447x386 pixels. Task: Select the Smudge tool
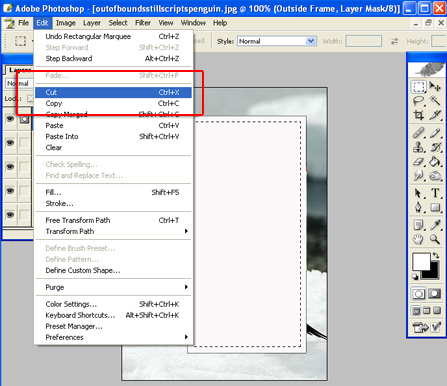[x=419, y=175]
